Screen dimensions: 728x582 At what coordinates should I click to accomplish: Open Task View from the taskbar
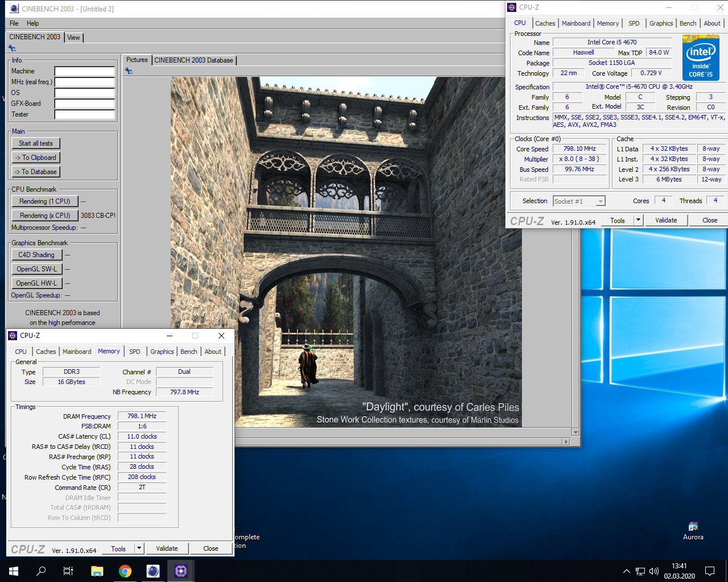click(x=68, y=571)
